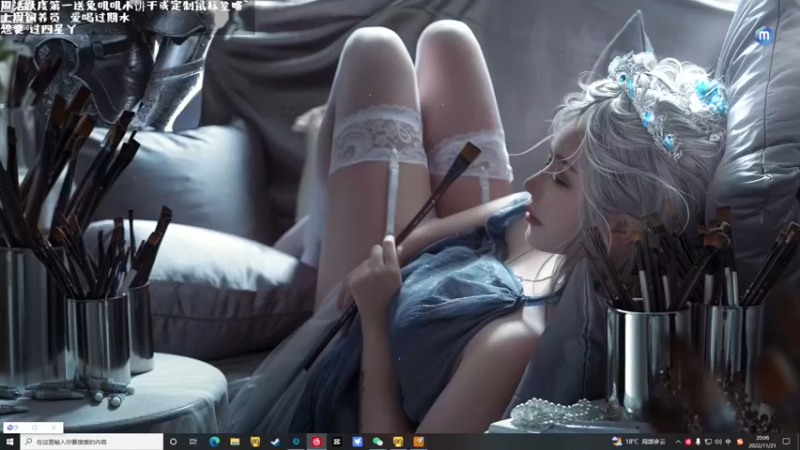The image size is (800, 450).
Task: Open the blue bird app on taskbar
Action: [357, 441]
